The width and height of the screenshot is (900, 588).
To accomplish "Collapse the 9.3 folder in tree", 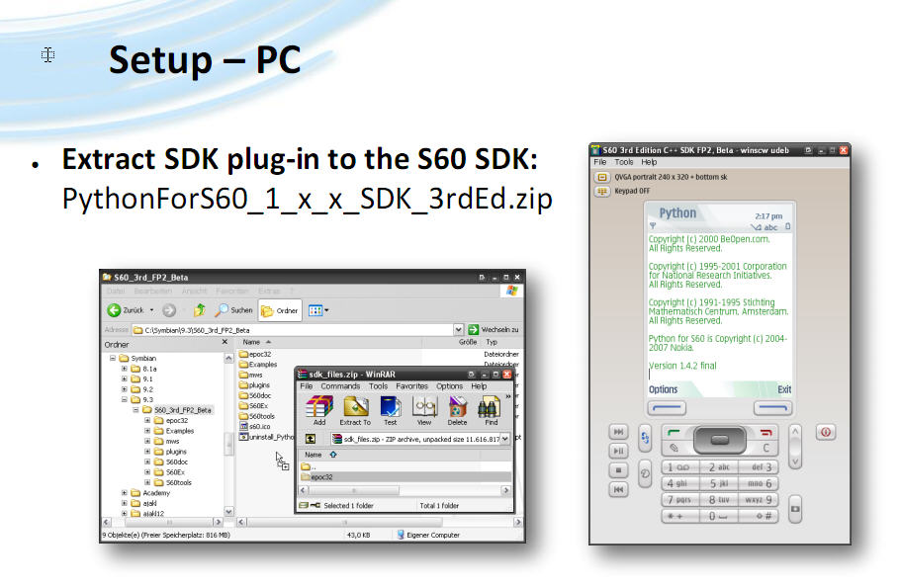I will 124,399.
